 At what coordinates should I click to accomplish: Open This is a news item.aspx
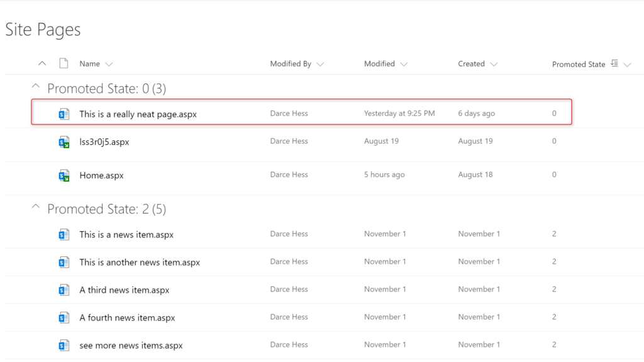[126, 234]
